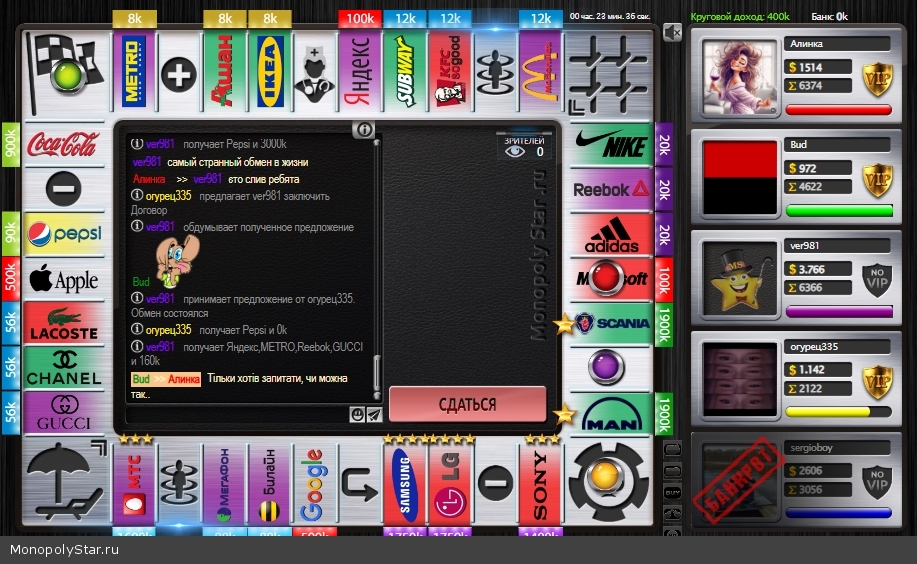
Task: Select the Google property cell
Action: [x=315, y=484]
